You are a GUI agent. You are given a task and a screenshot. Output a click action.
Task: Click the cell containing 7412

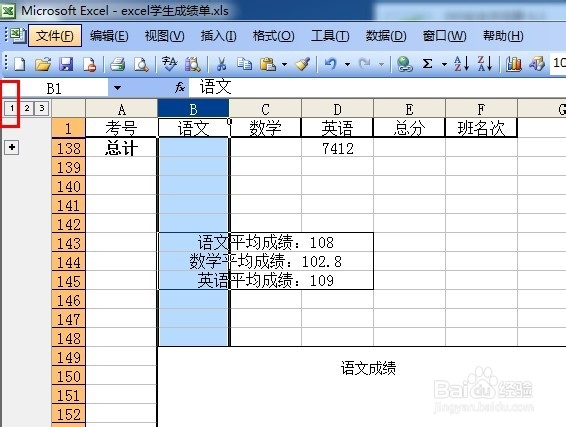point(337,148)
